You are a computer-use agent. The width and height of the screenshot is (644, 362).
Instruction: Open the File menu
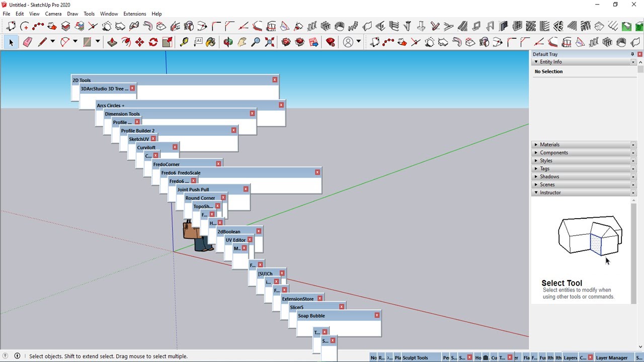(x=7, y=14)
